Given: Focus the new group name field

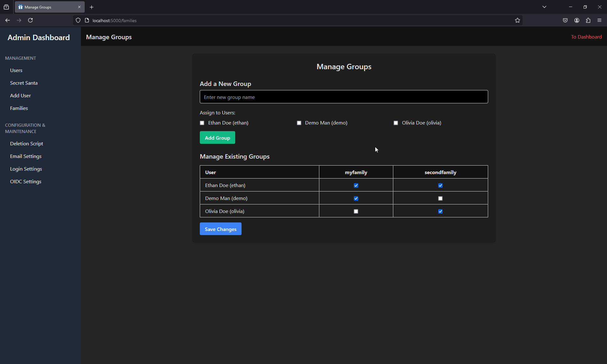Looking at the screenshot, I should click(x=344, y=97).
